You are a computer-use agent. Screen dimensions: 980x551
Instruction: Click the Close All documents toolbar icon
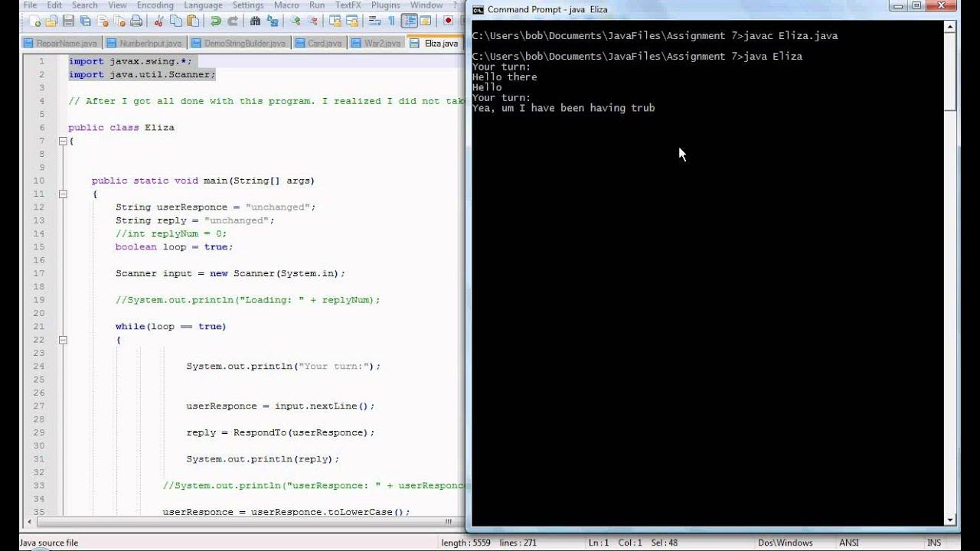point(119,21)
